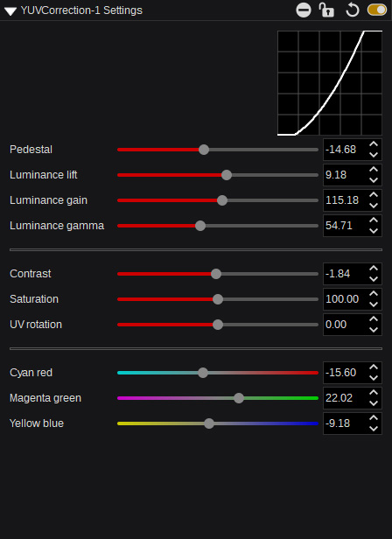Viewport: 392px width, 539px height.
Task: Click the YUVCorrection-1 Settings title
Action: click(x=81, y=10)
